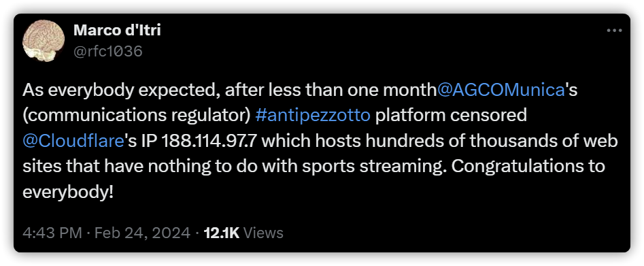Open the @AGCOMunica mention

coord(501,90)
